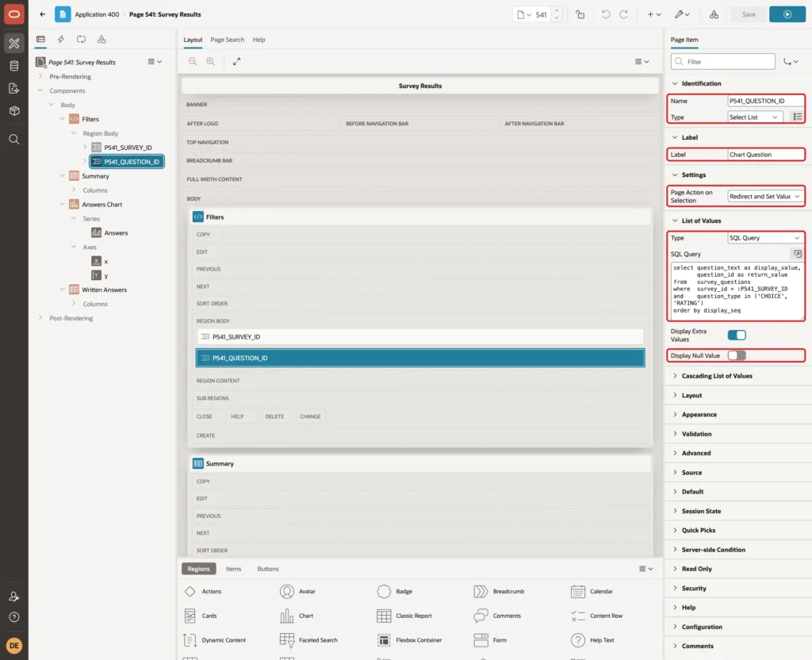Select the Dynamic Actions lightning tab icon
Image resolution: width=812 pixels, height=660 pixels.
point(60,40)
